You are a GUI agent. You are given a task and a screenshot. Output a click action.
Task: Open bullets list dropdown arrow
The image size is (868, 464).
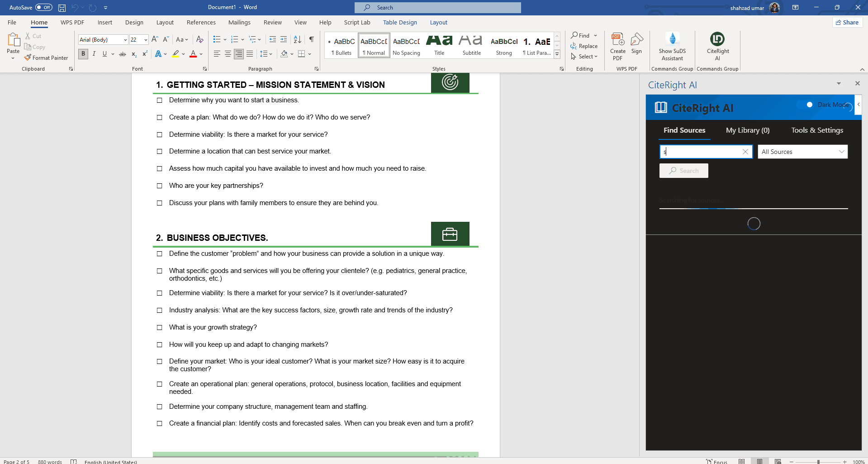point(225,39)
